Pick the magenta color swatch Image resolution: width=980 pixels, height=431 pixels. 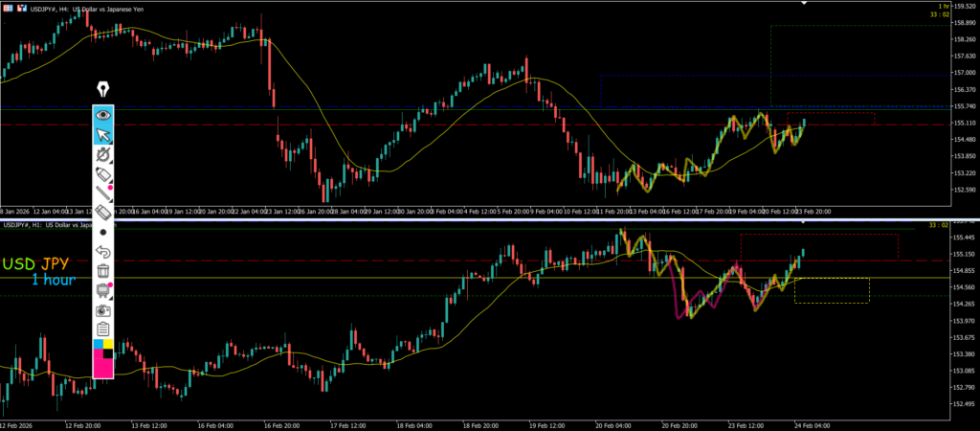click(103, 368)
